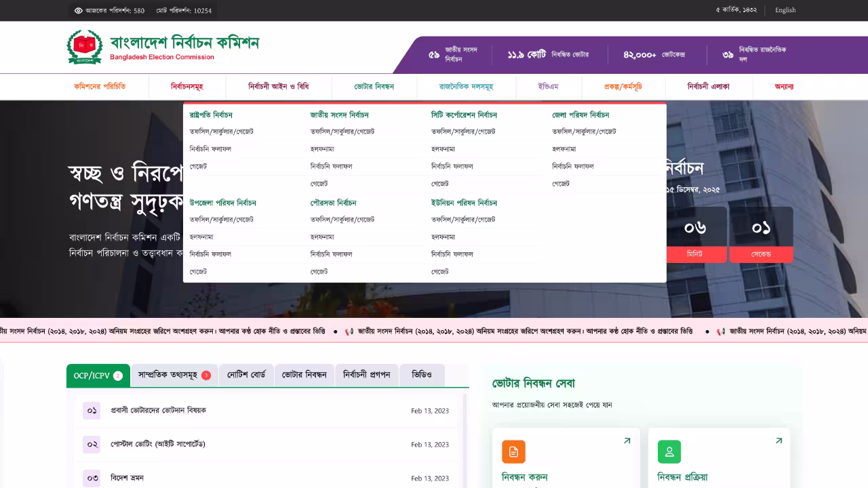The image size is (868, 488).
Task: Open তফসিল/সার্কুলার/গেজেট under সিটি কর্পোরেশন নির্বাচন
Action: 463,131
